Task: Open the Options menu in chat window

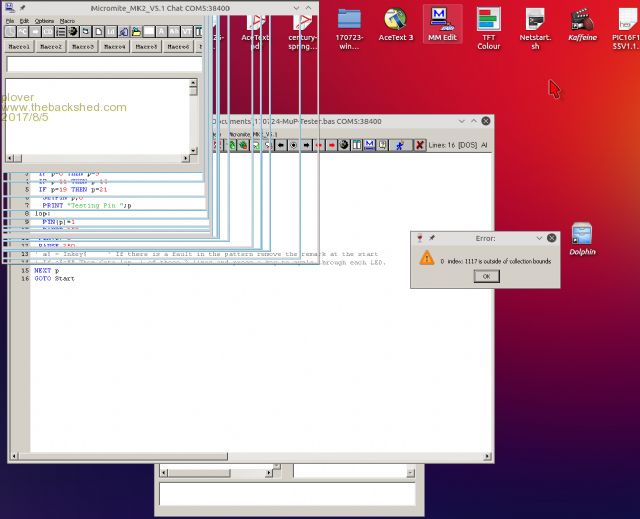Action: 44,21
